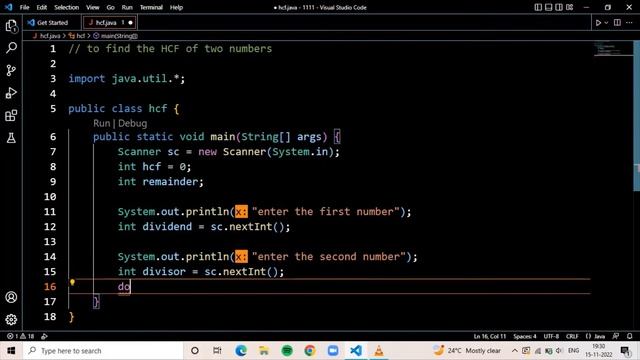
Task: Click Ln 16, Col 11 in status bar
Action: click(490, 336)
